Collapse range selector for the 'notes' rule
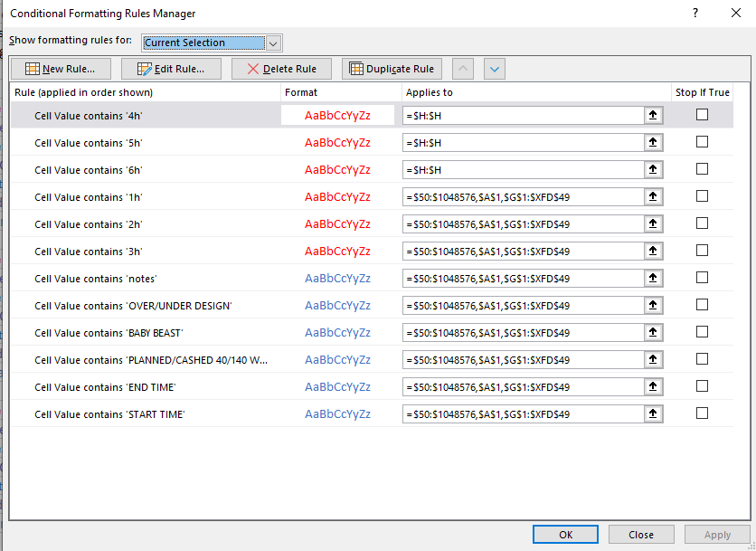Viewport: 756px width, 551px height. [x=653, y=278]
